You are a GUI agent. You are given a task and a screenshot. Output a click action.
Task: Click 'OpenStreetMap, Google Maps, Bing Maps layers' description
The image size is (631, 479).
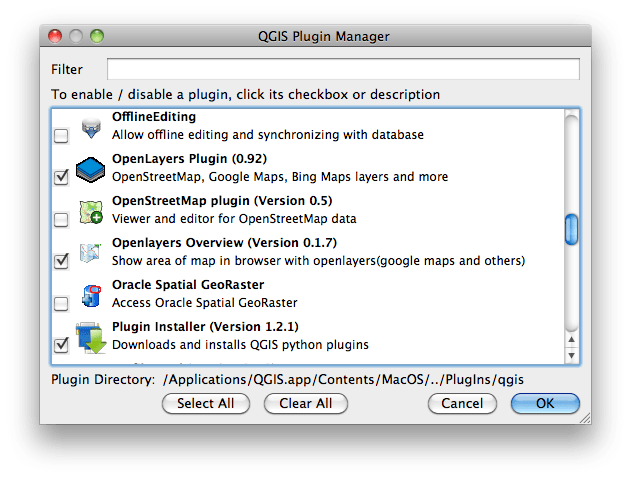280,177
